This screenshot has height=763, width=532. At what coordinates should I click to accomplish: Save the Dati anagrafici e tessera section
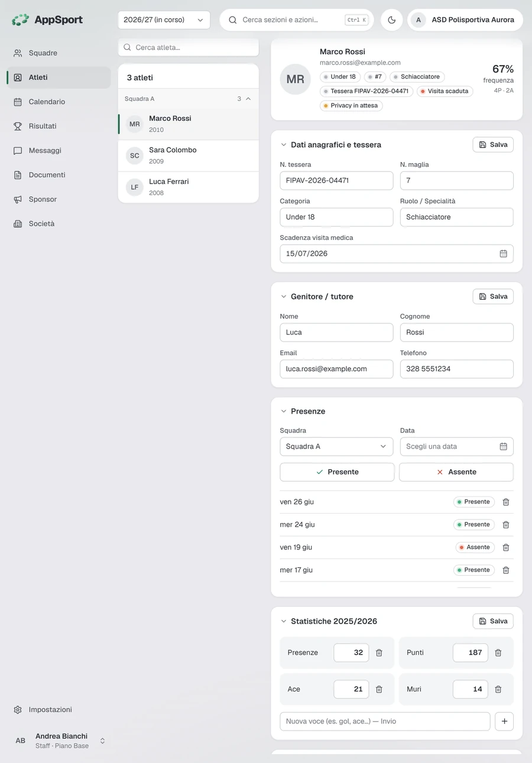coord(493,145)
